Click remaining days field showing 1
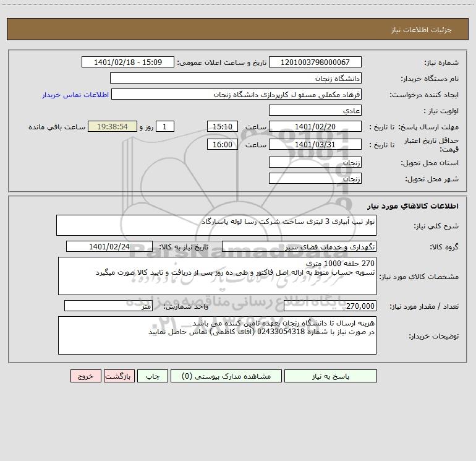The image size is (476, 461). point(165,126)
